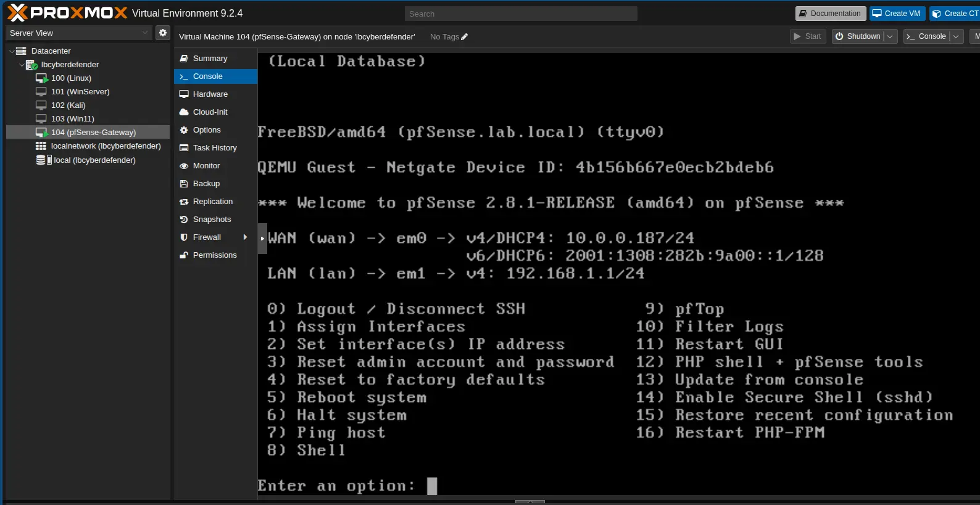Click the VM 100 (Linux) monitor icon
Viewport: 980px width, 505px height.
[41, 78]
